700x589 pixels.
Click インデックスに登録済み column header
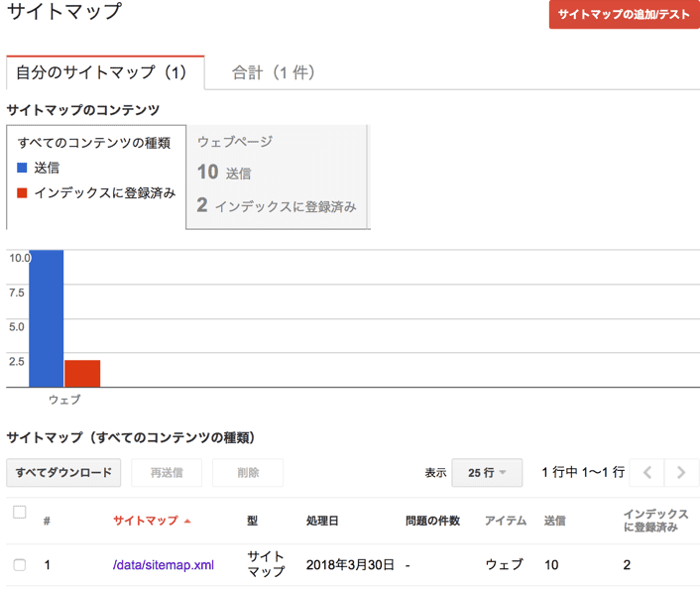pos(655,521)
